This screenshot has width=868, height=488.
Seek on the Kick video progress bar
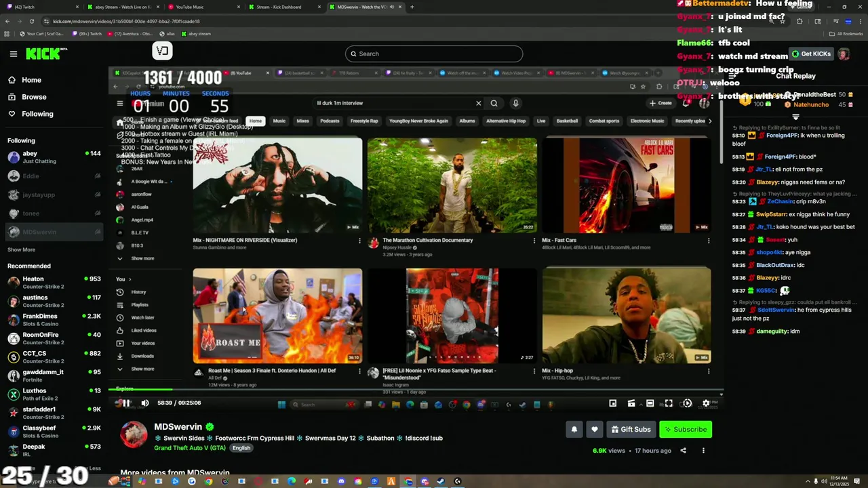click(416, 390)
